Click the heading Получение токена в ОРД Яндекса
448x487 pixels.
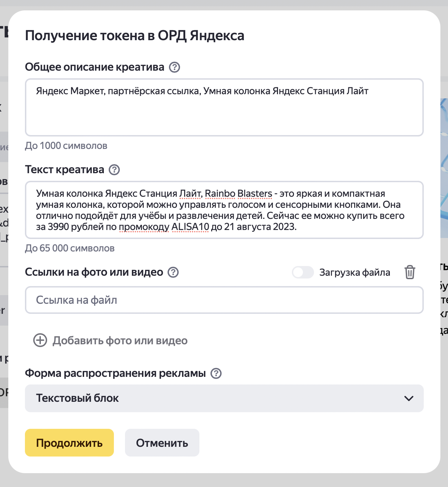coord(135,36)
